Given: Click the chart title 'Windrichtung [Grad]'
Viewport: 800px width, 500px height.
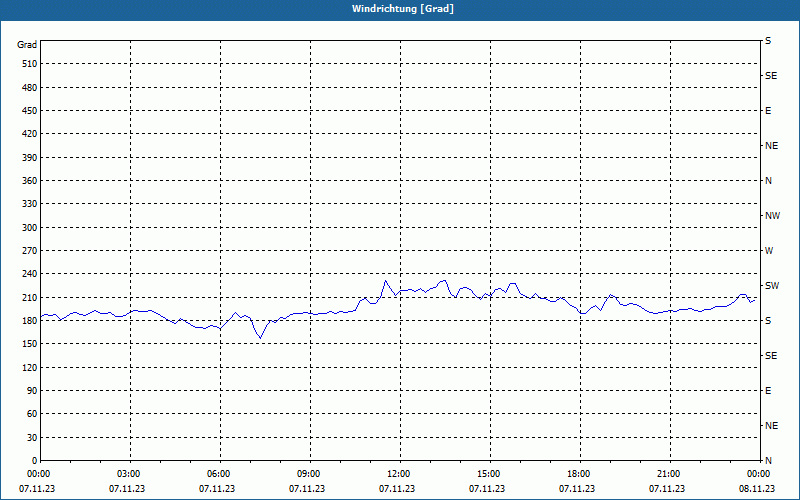Looking at the screenshot, I should [x=403, y=9].
